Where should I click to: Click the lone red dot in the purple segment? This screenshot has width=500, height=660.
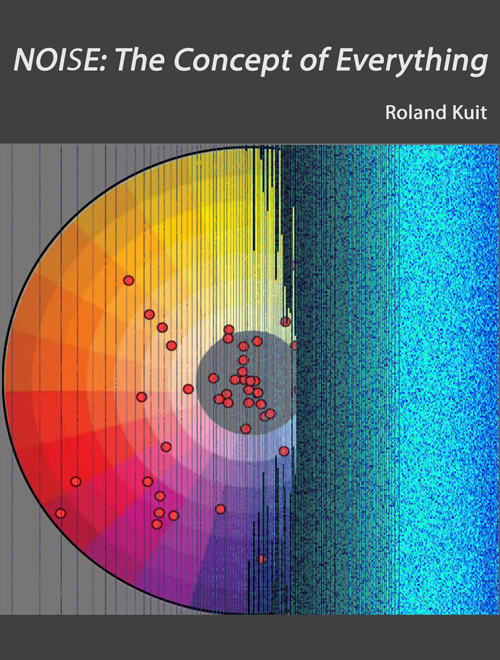(221, 509)
